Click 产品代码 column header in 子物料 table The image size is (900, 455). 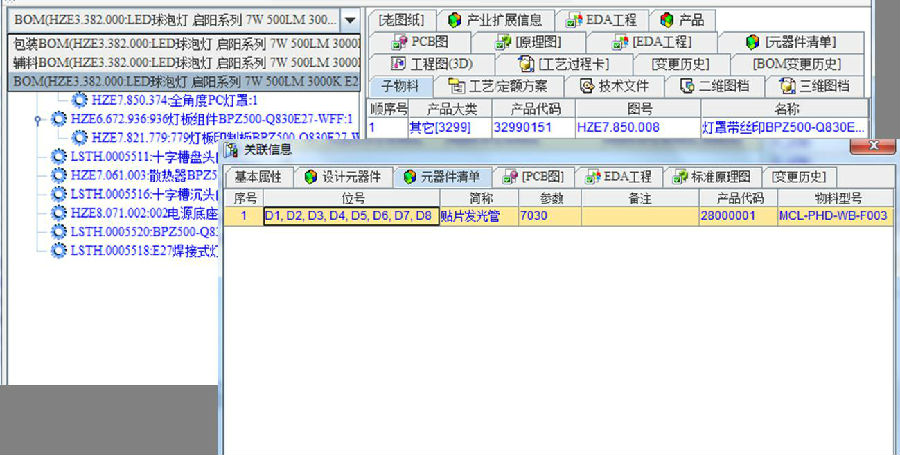[x=533, y=108]
